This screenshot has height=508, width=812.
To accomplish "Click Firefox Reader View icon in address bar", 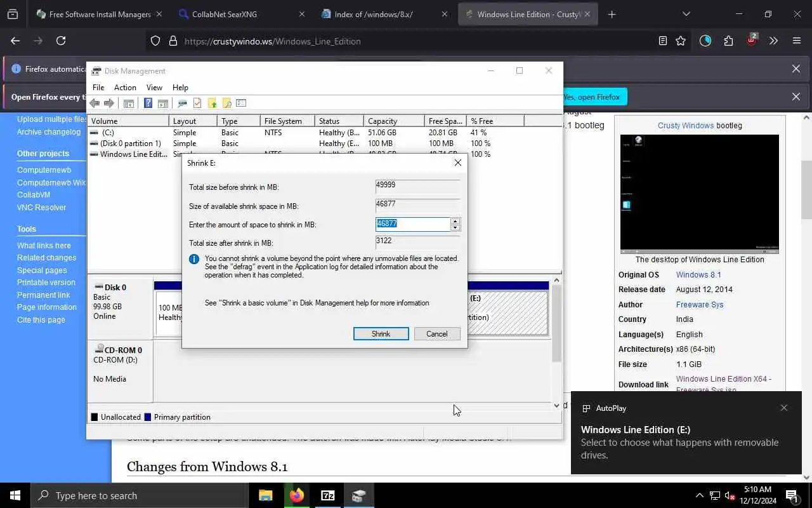I will pos(663,41).
